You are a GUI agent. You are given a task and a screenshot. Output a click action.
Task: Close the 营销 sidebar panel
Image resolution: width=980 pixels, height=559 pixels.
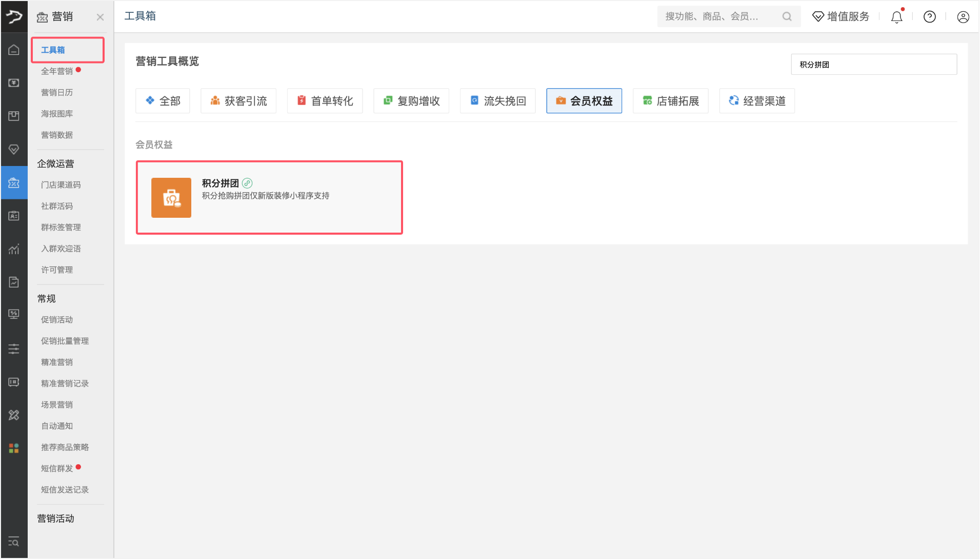(100, 17)
